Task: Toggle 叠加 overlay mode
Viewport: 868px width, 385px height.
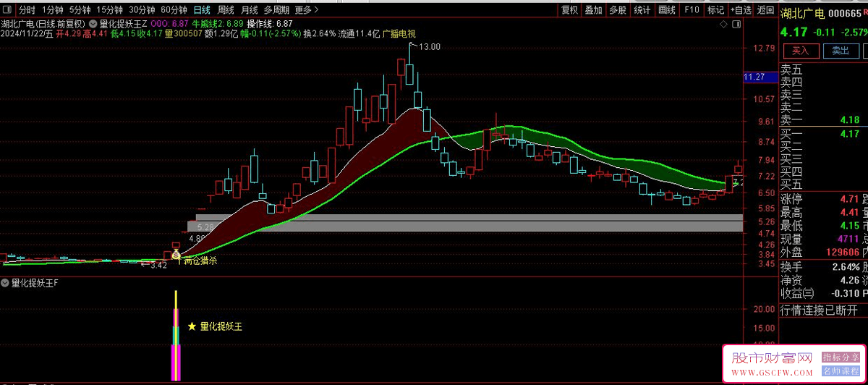Action: click(593, 10)
